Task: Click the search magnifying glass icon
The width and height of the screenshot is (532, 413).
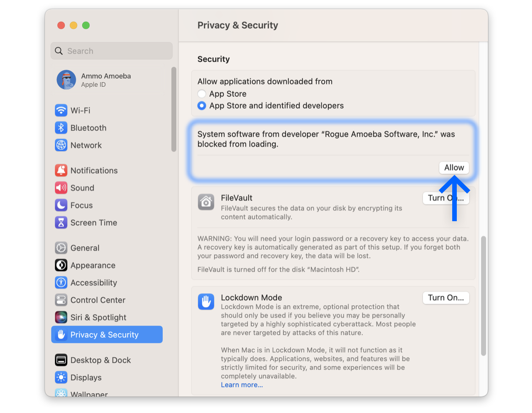Action: 59,51
